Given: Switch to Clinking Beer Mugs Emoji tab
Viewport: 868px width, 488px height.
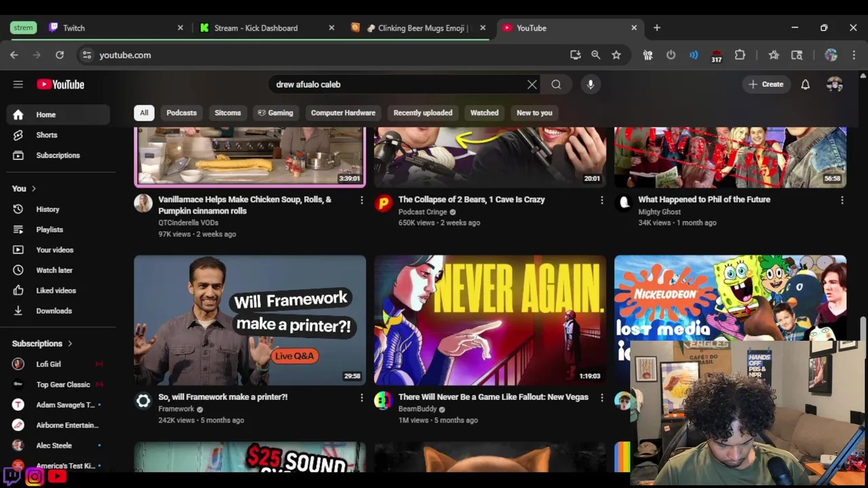Looking at the screenshot, I should click(x=418, y=28).
